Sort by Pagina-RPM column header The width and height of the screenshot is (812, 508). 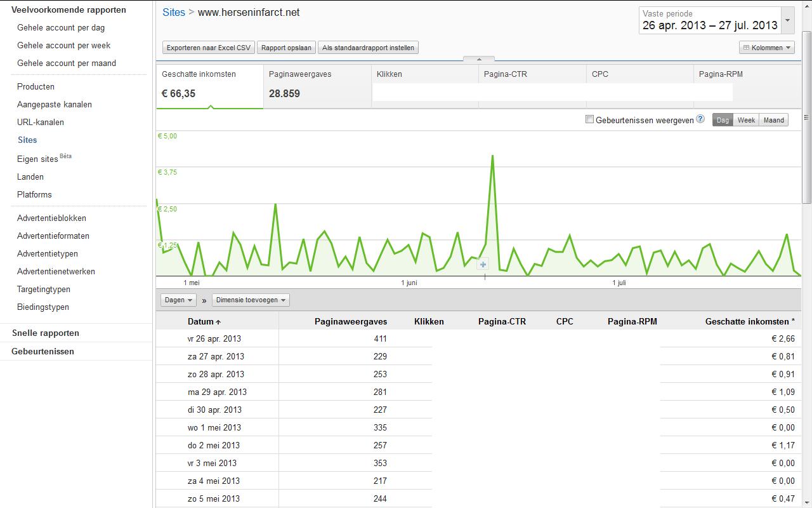[x=632, y=321]
